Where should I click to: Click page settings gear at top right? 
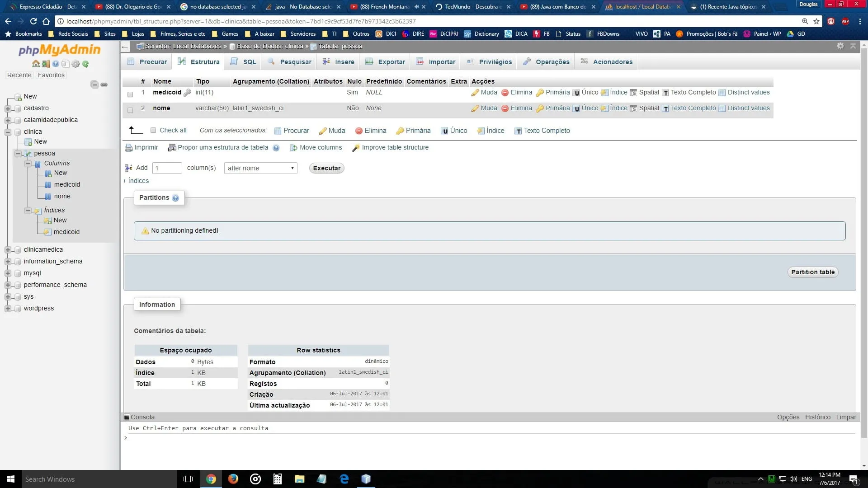point(840,46)
